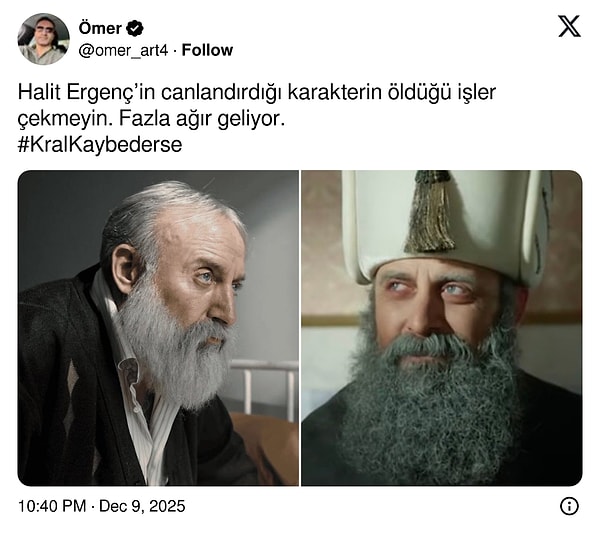600x536 pixels.
Task: Follow the @omer_art4 account
Action: [207, 50]
